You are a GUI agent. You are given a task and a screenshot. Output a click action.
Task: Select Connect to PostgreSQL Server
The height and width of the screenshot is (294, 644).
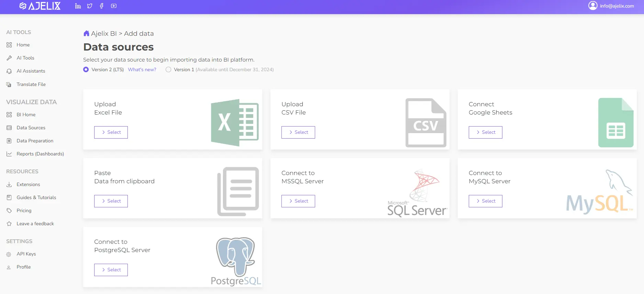coord(111,270)
